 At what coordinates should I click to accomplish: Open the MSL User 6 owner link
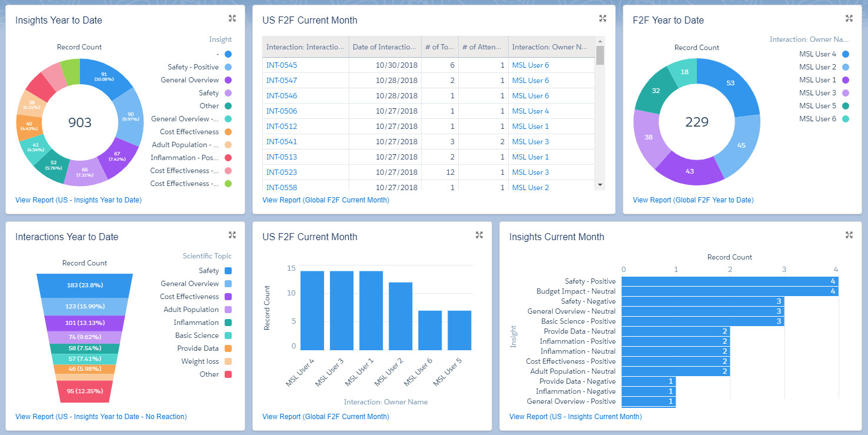click(530, 65)
